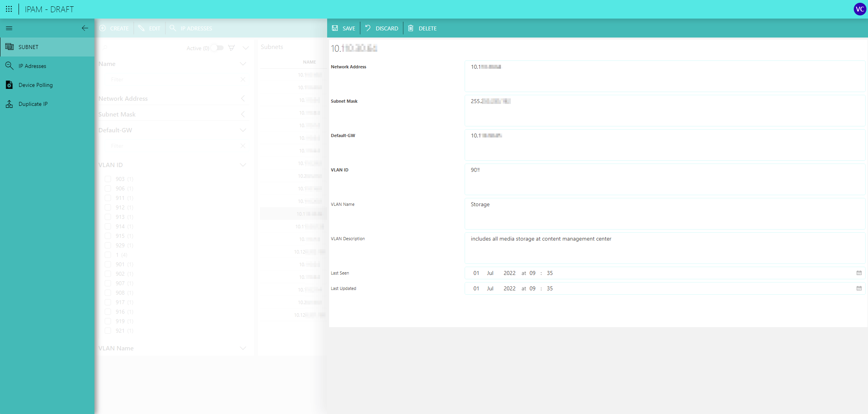
Task: Toggle the VLAN Name filter section
Action: click(x=243, y=348)
